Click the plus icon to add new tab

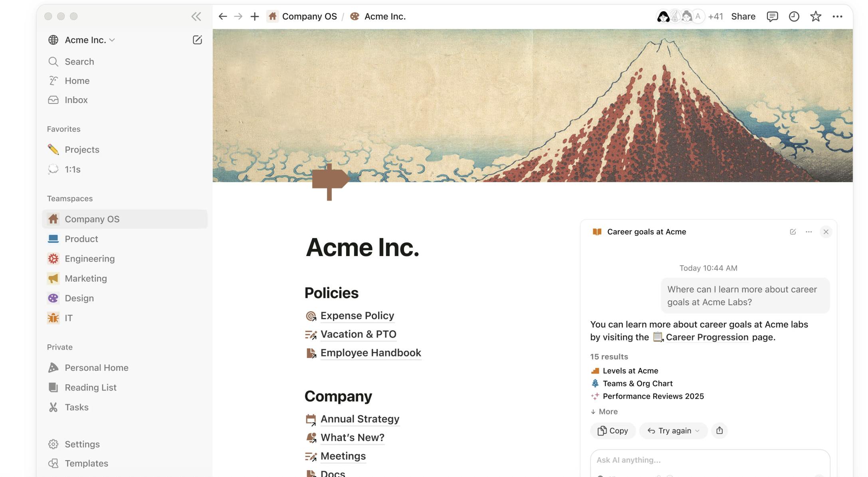point(254,16)
